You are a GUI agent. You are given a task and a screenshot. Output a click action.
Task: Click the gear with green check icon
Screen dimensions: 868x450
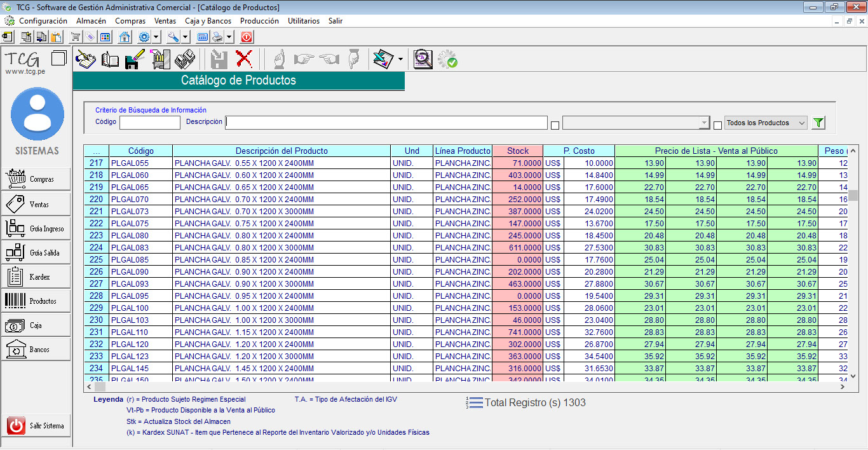pos(447,60)
